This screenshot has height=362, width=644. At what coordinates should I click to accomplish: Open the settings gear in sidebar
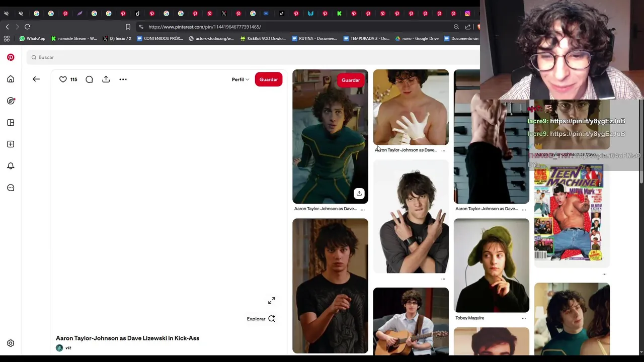[x=11, y=343]
